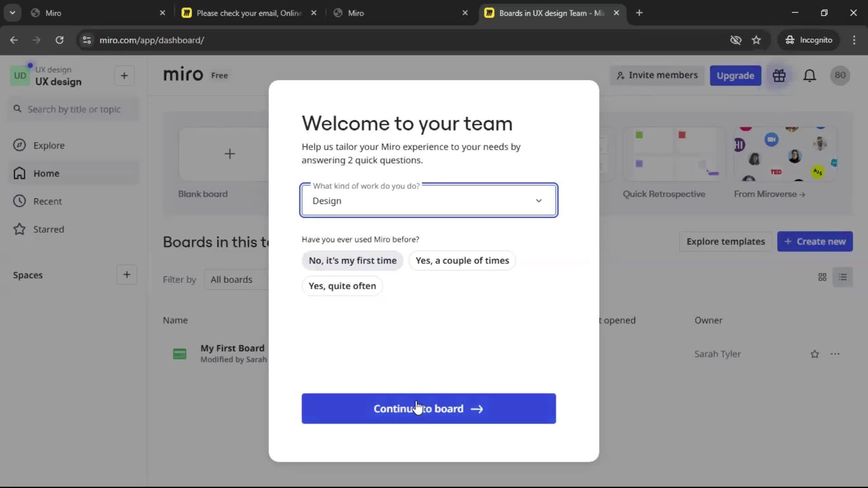Click Invite members button
Viewport: 868px width, 488px height.
pos(657,75)
